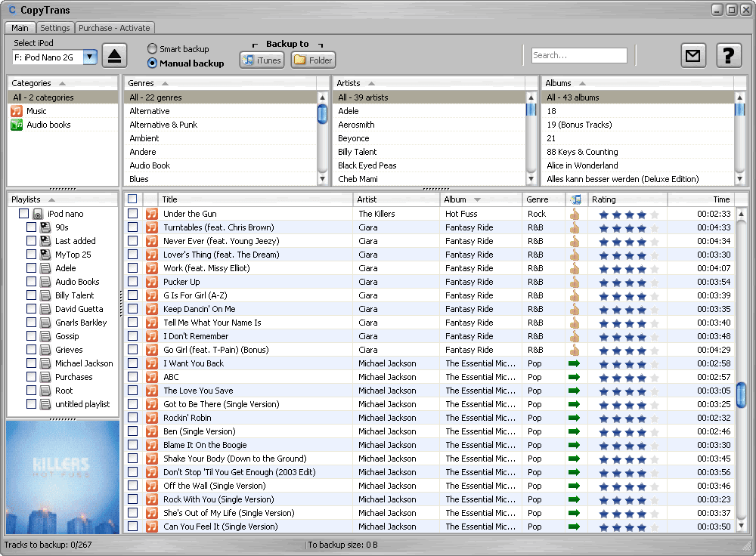The image size is (756, 556).
Task: Click the iTunes status column header icon
Action: [575, 199]
